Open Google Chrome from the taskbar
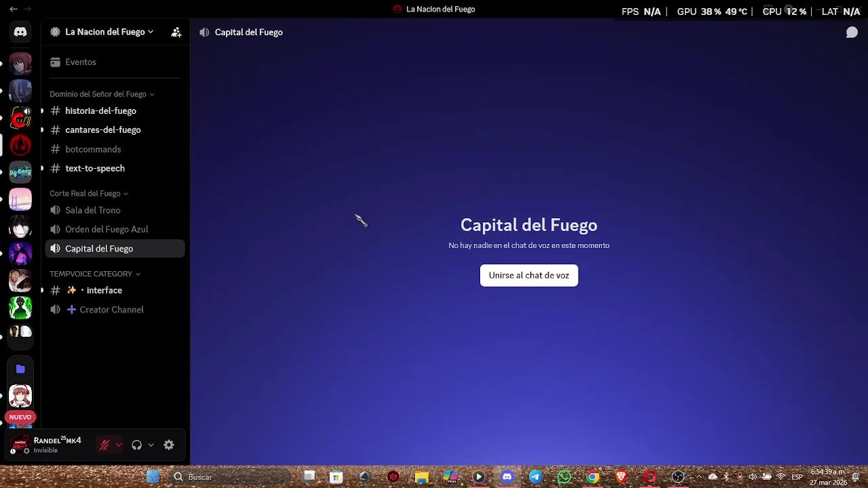Viewport: 868px width, 488px height. [593, 477]
